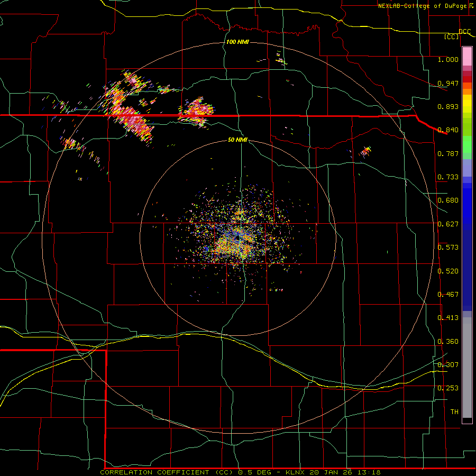This screenshot has width=476, height=476.
Task: Select the 0.787 scale value
Action: pyautogui.click(x=448, y=153)
